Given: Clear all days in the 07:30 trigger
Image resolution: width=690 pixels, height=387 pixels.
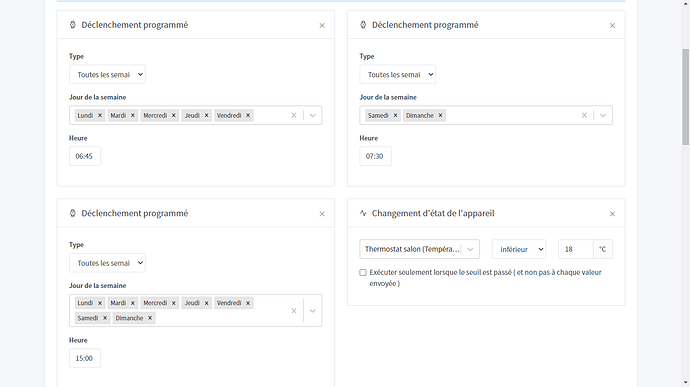Looking at the screenshot, I should point(584,115).
